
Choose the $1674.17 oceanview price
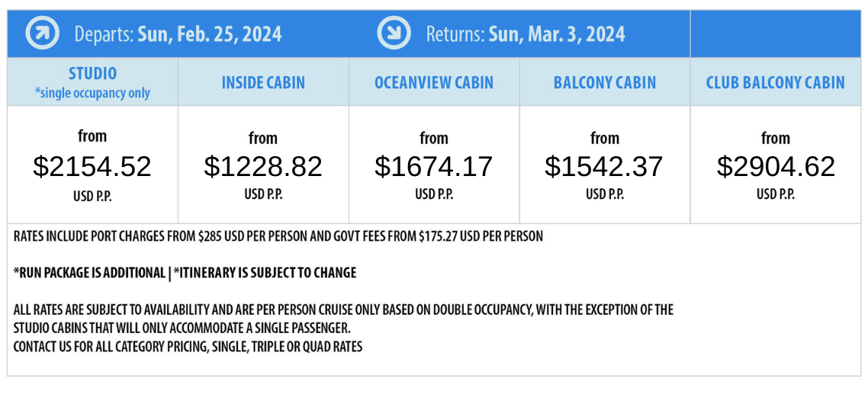[433, 166]
